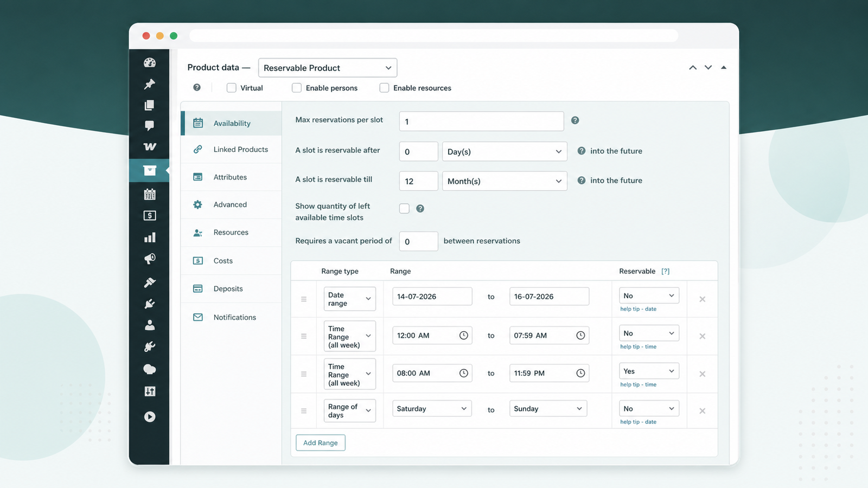Switch to the Availability tab

(x=232, y=123)
